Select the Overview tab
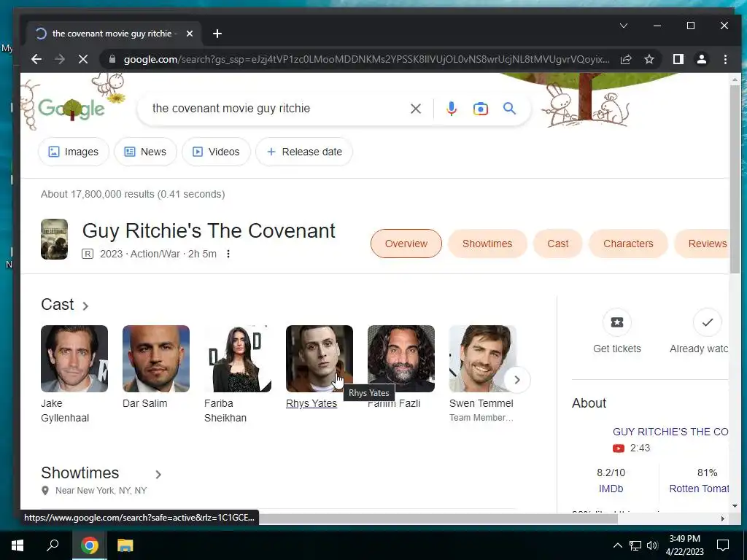 click(x=406, y=244)
